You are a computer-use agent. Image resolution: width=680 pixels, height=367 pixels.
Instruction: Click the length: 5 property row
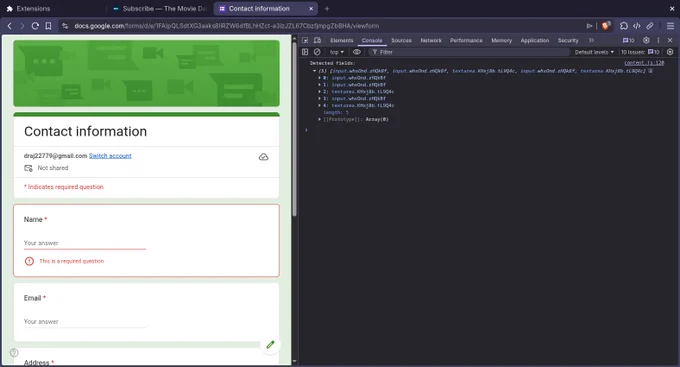(336, 112)
